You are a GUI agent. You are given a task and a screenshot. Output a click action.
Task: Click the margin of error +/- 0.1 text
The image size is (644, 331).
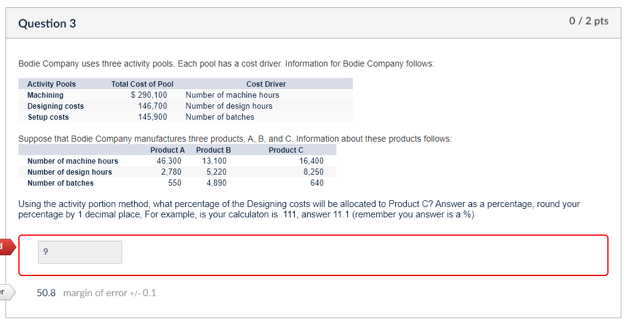pos(109,293)
